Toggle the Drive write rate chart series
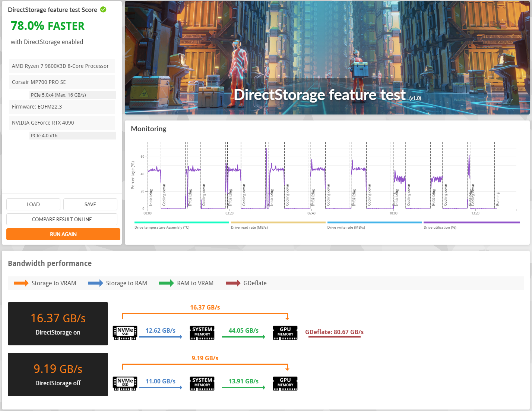Viewport: 532px width, 411px height. pyautogui.click(x=374, y=225)
